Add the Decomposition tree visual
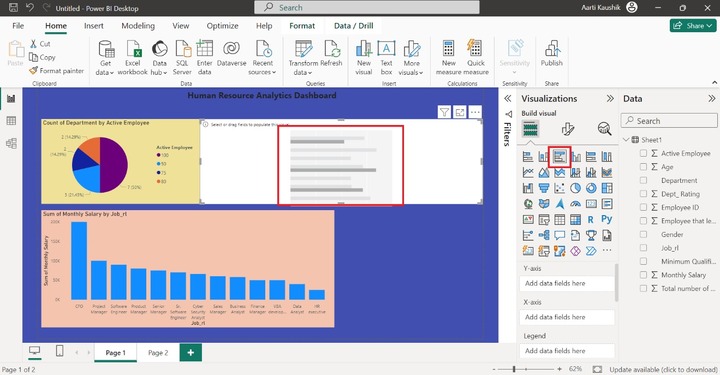Image resolution: width=720 pixels, height=375 pixels. pyautogui.click(x=544, y=235)
